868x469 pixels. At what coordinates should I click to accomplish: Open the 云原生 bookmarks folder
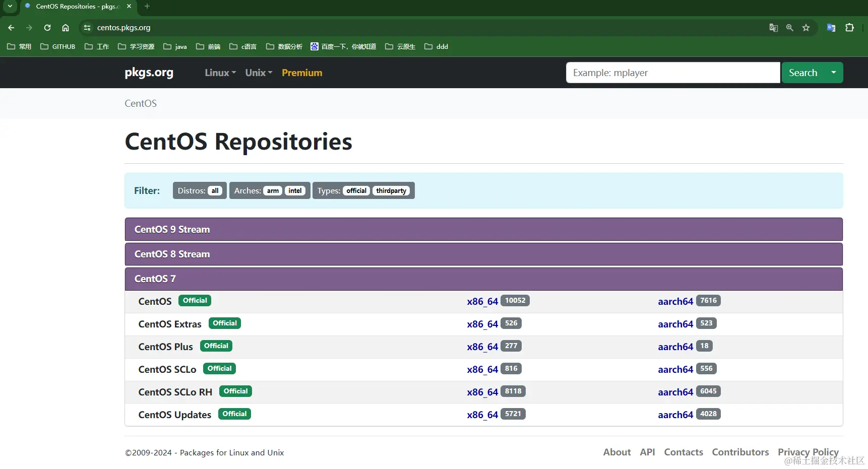(x=400, y=46)
